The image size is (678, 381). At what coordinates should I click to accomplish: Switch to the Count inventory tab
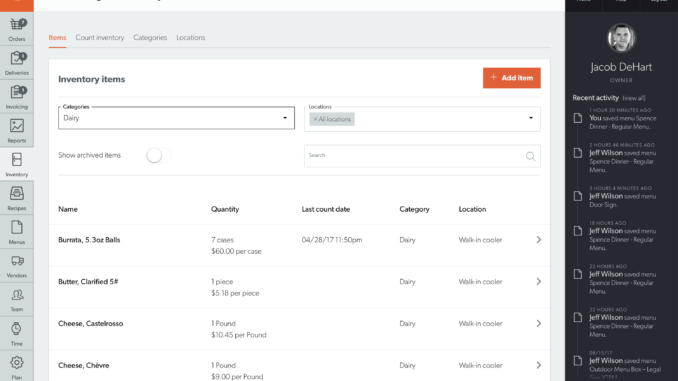pyautogui.click(x=100, y=38)
